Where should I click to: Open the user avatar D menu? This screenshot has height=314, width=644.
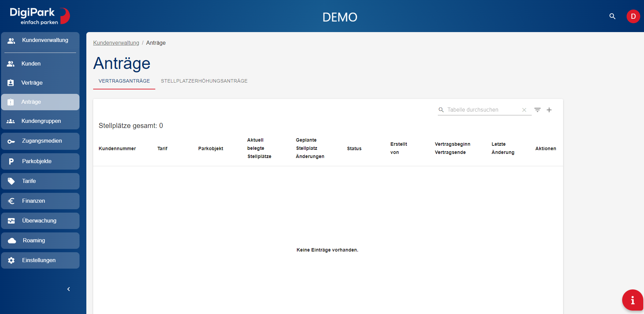coord(633,16)
